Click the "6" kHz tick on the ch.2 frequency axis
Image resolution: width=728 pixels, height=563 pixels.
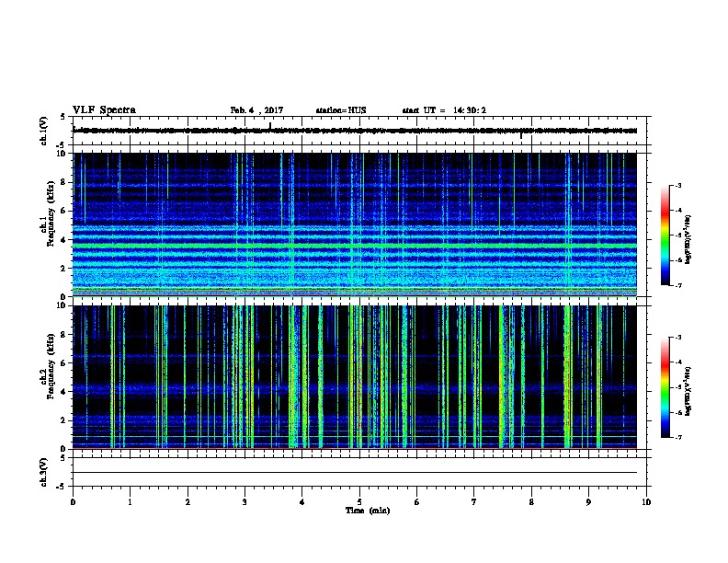[x=63, y=362]
